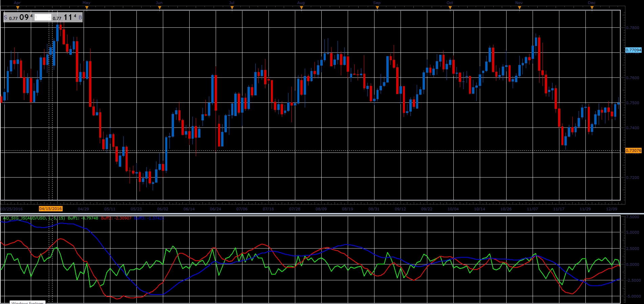Click the Jul month marker triangle
The height and width of the screenshot is (304, 644).
coord(232,8)
